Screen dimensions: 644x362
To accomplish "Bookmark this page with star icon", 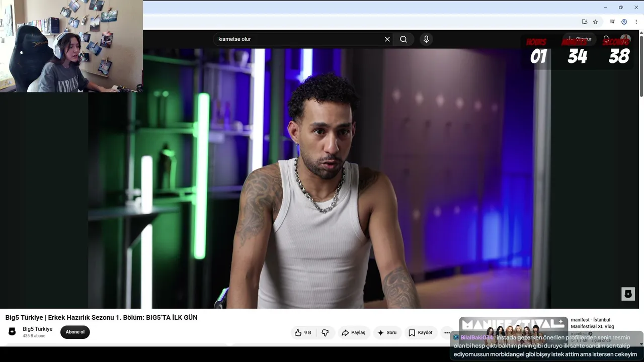I will click(595, 22).
